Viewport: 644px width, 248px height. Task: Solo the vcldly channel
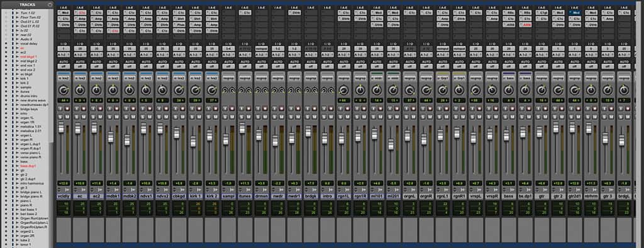60,117
